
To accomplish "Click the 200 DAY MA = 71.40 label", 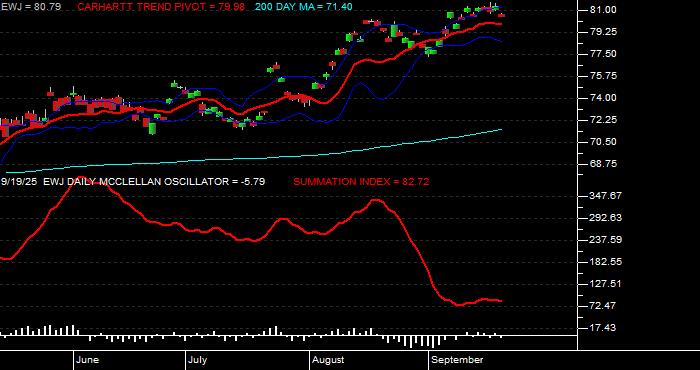I will [x=304, y=7].
